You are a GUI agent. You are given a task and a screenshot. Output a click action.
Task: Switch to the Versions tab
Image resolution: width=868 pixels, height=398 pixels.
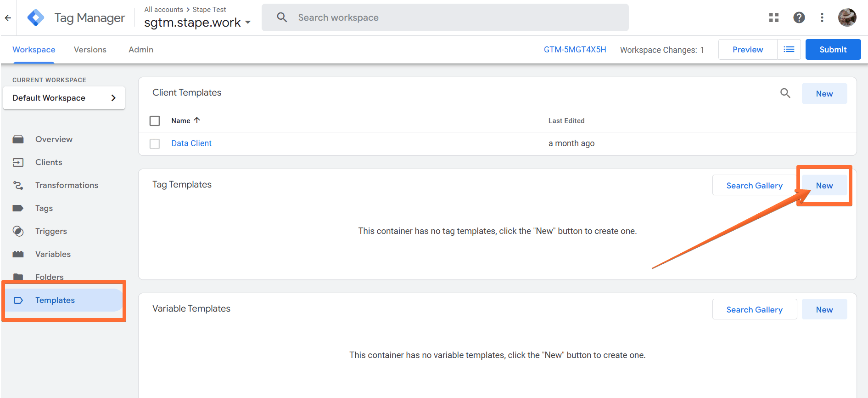[90, 50]
